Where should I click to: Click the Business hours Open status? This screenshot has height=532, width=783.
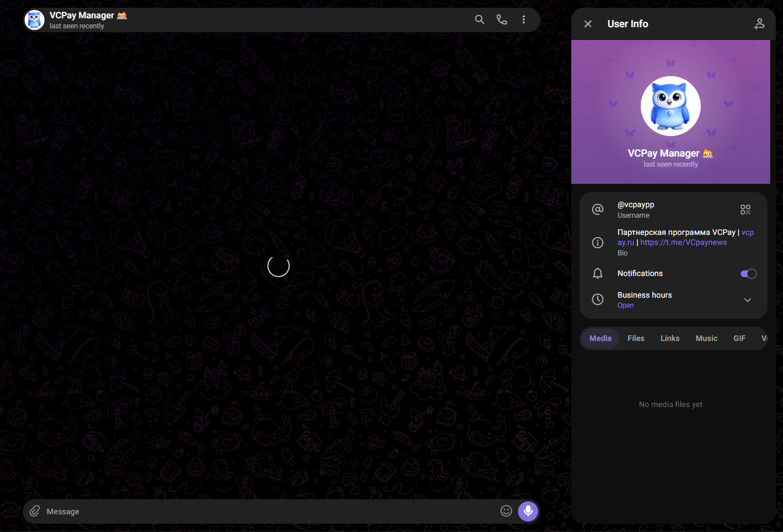[625, 305]
